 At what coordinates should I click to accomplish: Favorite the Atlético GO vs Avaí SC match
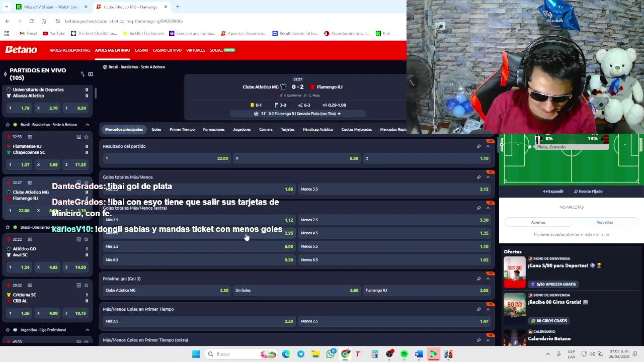tap(86, 239)
